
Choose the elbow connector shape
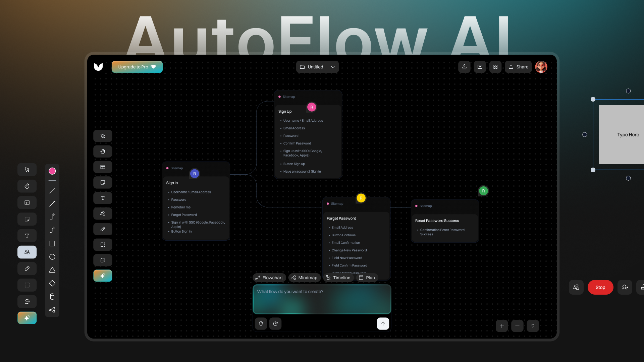52,217
